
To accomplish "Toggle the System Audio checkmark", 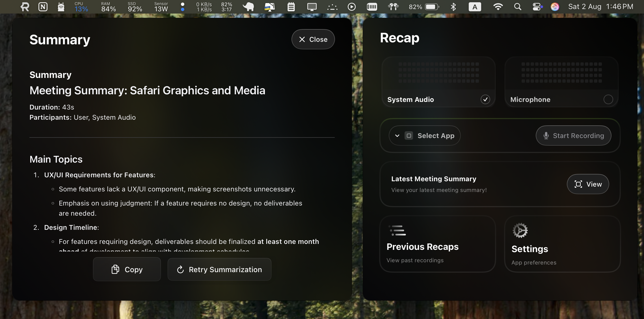I will pos(485,99).
